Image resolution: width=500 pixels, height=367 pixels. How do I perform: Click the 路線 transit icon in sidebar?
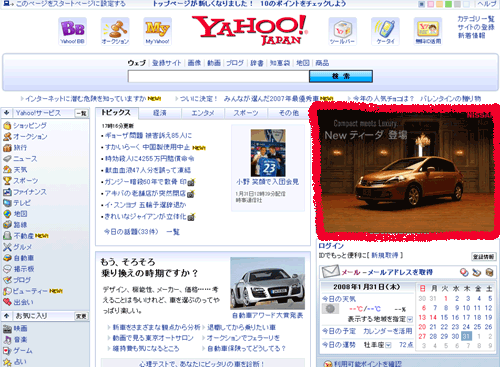[7, 225]
